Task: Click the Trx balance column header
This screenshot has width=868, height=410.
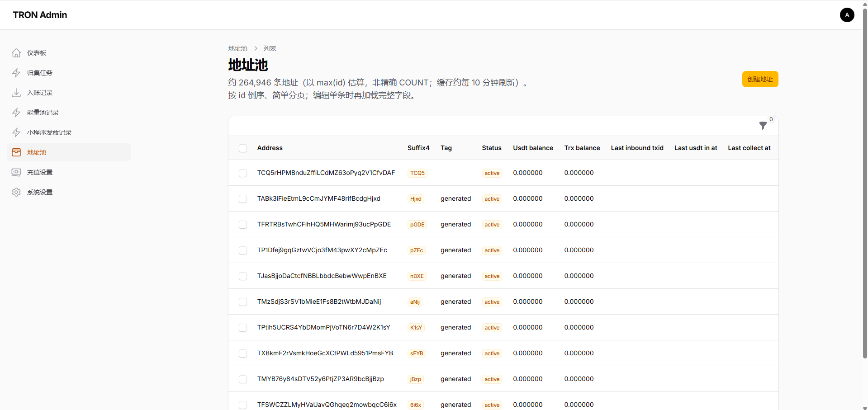Action: 582,148
